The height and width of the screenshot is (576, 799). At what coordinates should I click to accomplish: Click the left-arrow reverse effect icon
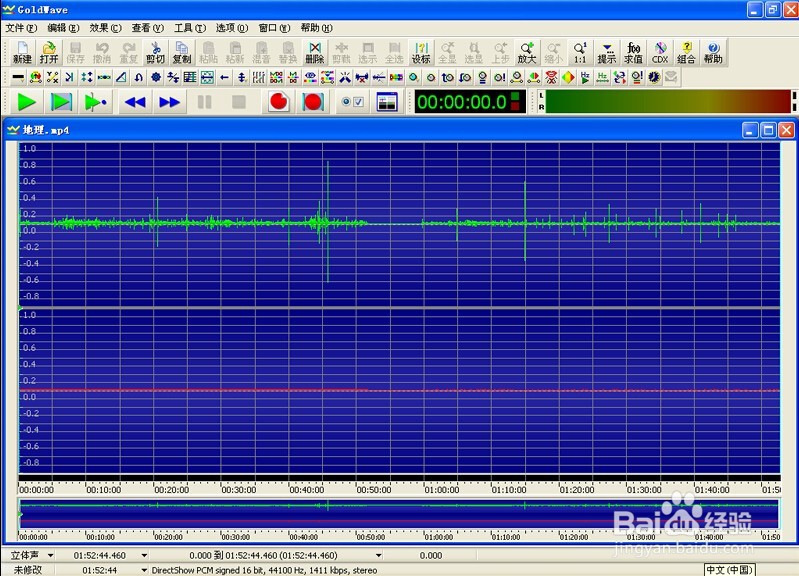(224, 77)
